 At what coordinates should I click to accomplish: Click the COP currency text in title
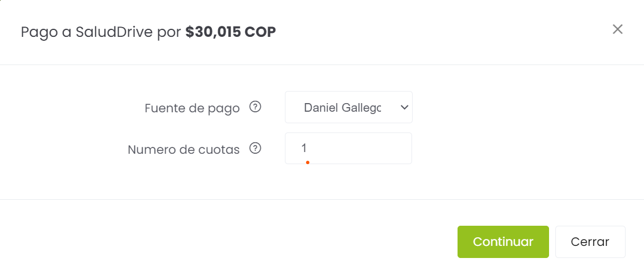point(260,32)
